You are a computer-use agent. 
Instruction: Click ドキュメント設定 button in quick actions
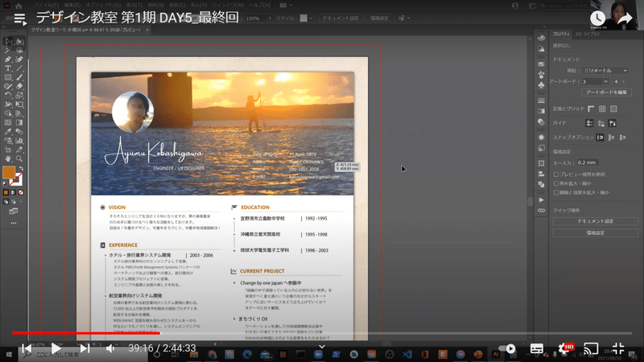coord(595,221)
